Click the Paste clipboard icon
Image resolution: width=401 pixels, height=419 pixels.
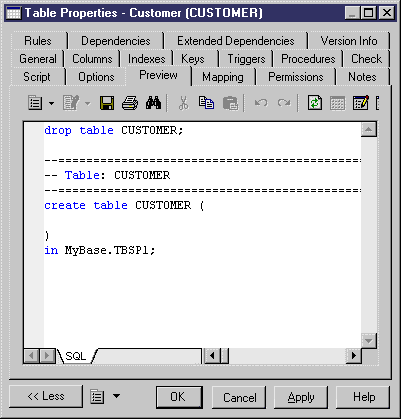pyautogui.click(x=230, y=103)
